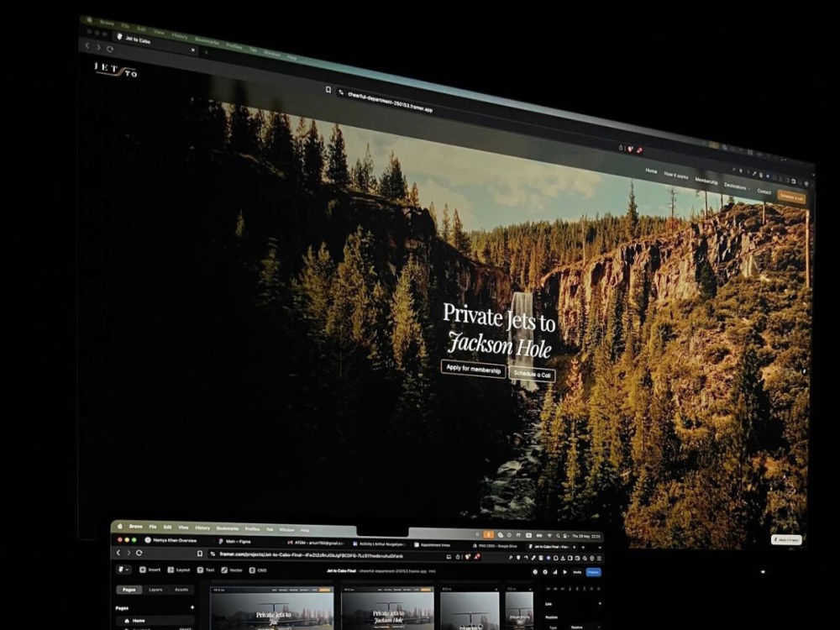Close the Jet to Cabo tab on monitor

coord(193,50)
